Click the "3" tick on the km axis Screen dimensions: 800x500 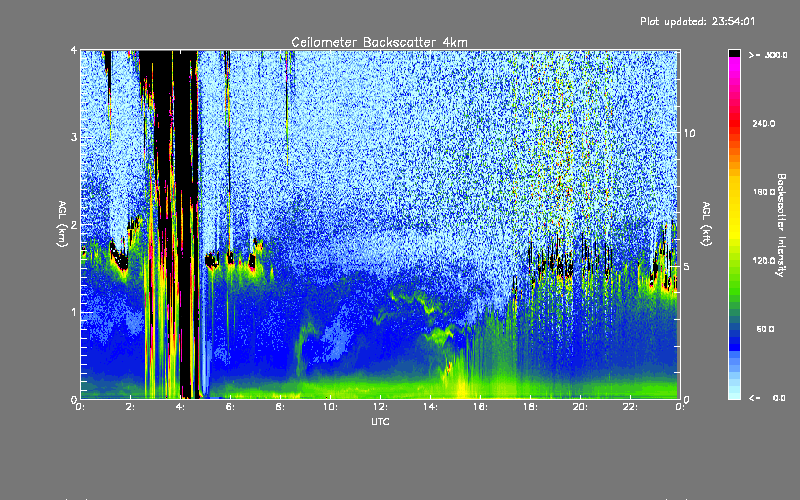pos(74,137)
